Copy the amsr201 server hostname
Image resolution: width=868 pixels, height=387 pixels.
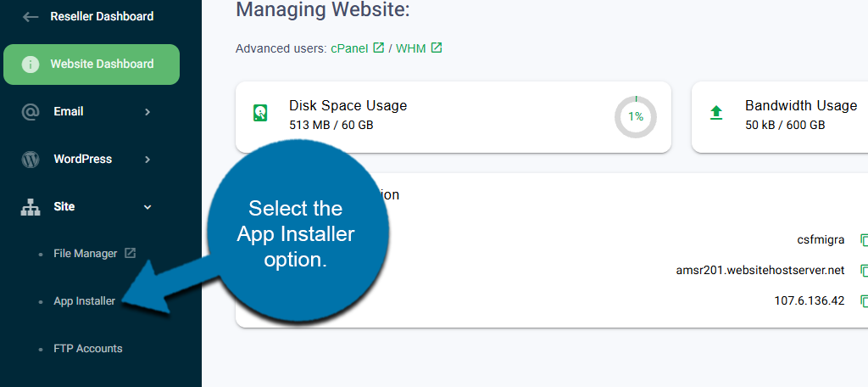(863, 271)
